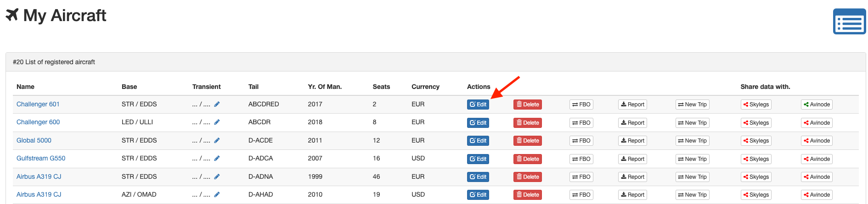Share Challenger 600 data with Avinode

click(816, 123)
